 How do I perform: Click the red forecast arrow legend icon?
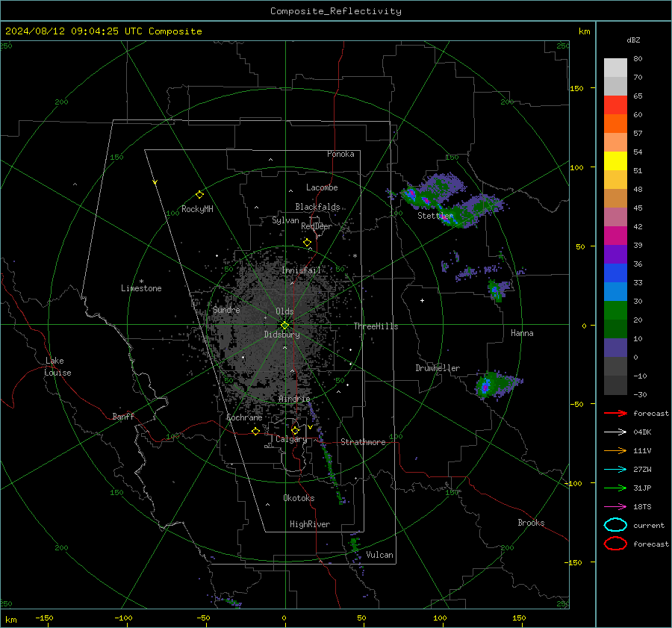615,413
